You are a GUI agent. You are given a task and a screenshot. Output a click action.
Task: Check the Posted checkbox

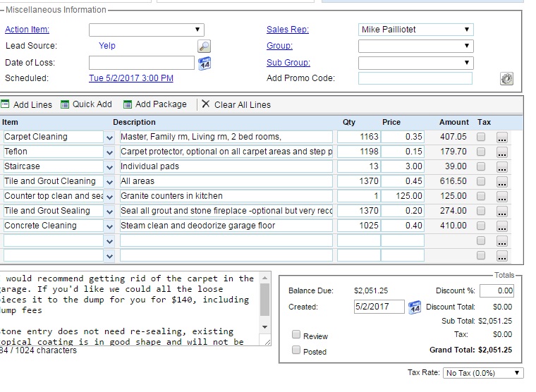[296, 350]
